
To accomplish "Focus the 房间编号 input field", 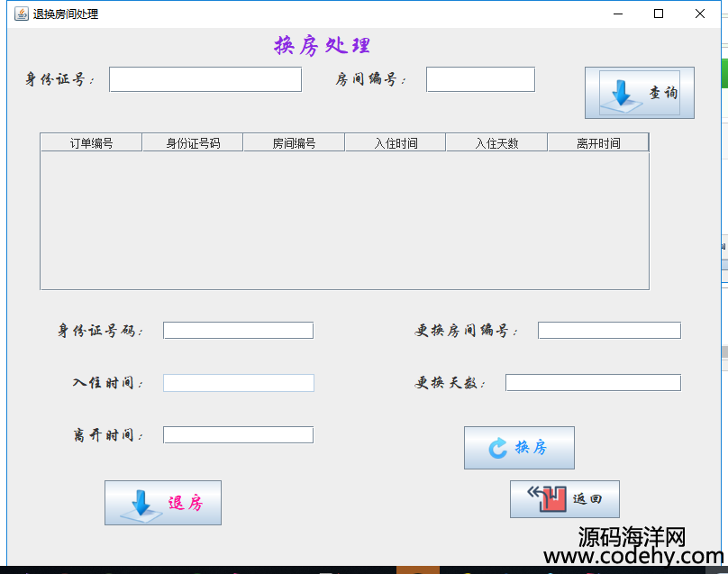I will 480,79.
